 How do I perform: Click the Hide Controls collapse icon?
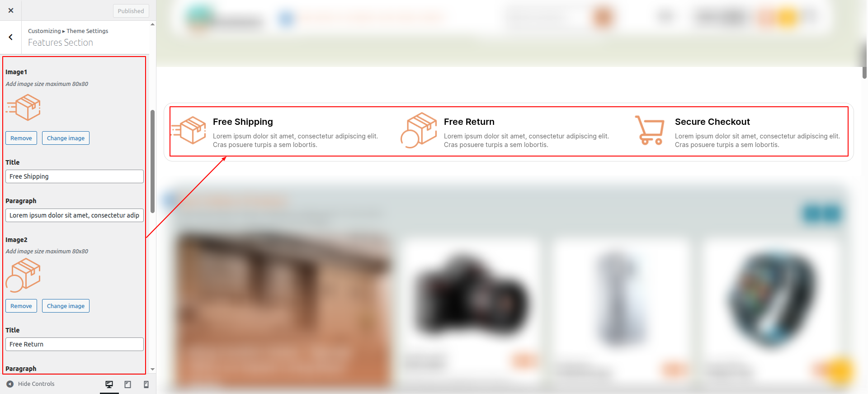[10, 384]
